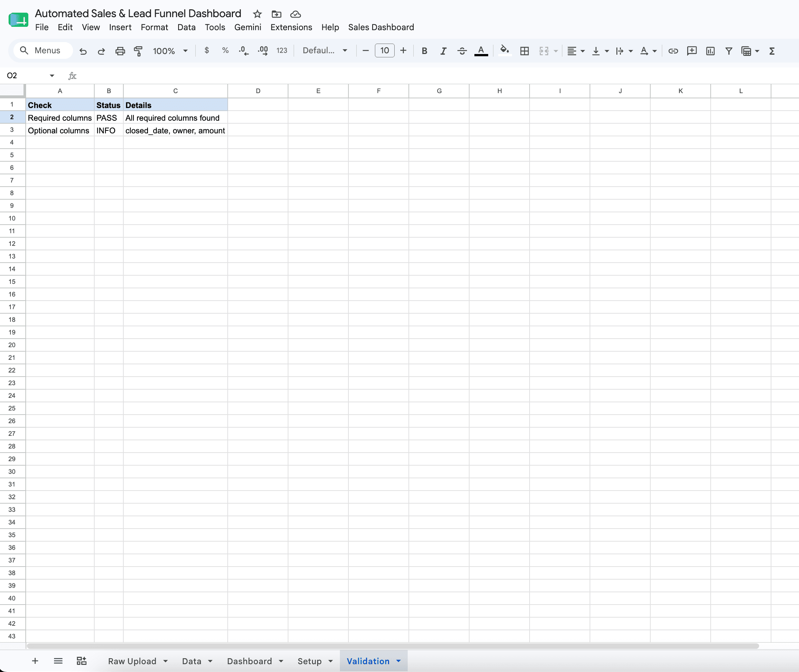
Task: Click the Functions sigma icon
Action: [x=772, y=51]
